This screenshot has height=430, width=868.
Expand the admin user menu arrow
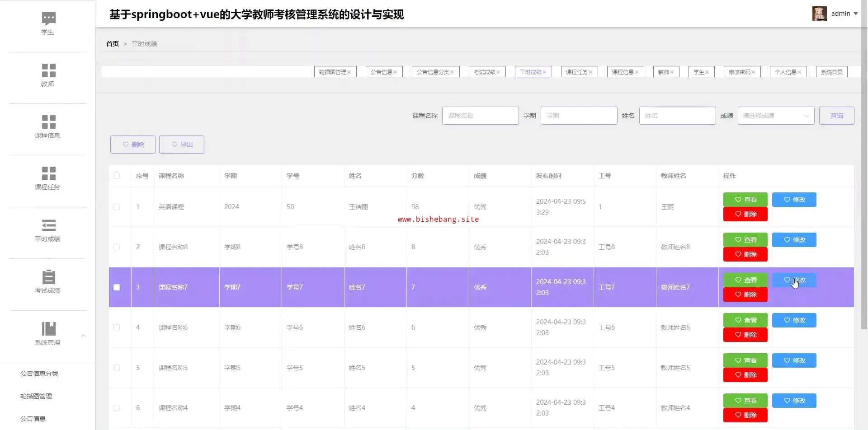(856, 14)
